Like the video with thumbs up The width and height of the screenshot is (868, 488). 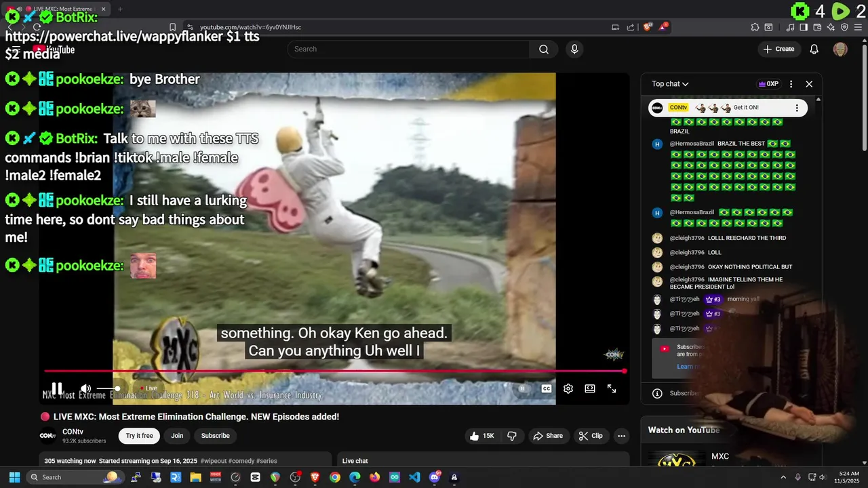[482, 436]
